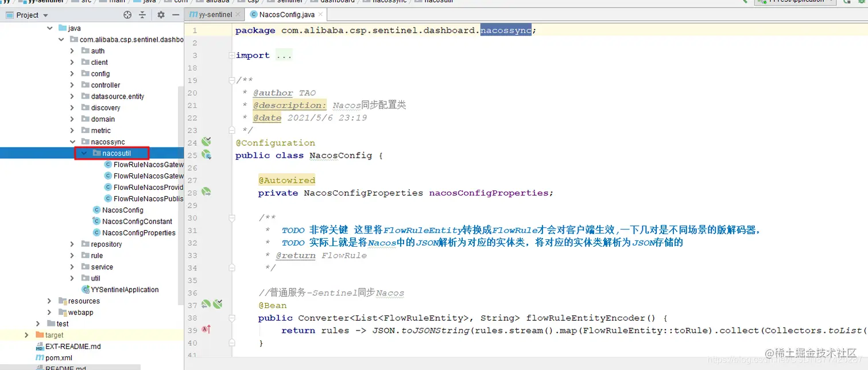Click the java source folder icon
This screenshot has width=868, height=370.
pyautogui.click(x=63, y=28)
